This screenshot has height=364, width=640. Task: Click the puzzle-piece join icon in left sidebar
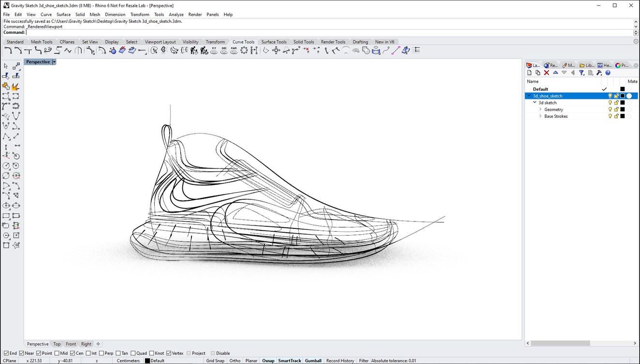pos(6,86)
